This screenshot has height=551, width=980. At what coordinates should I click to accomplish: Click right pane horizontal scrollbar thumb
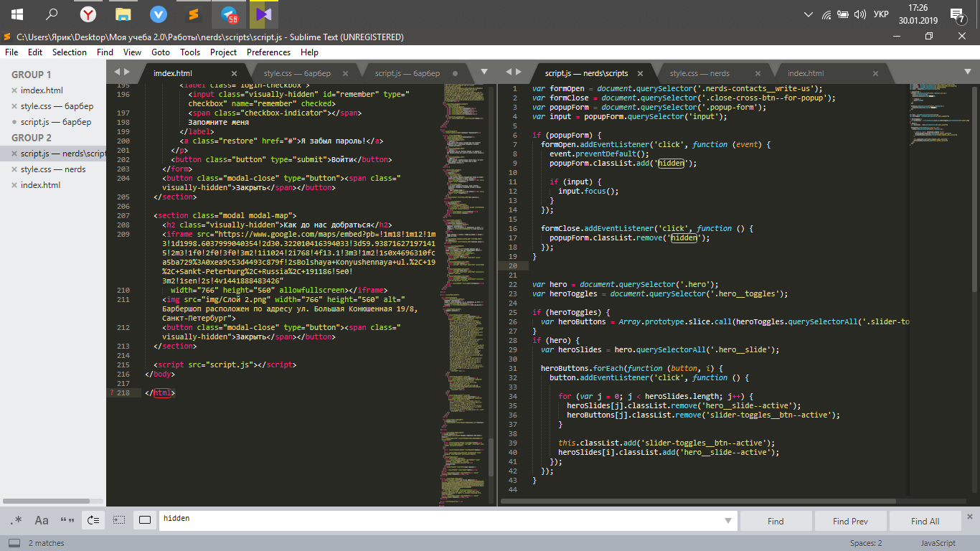699,501
